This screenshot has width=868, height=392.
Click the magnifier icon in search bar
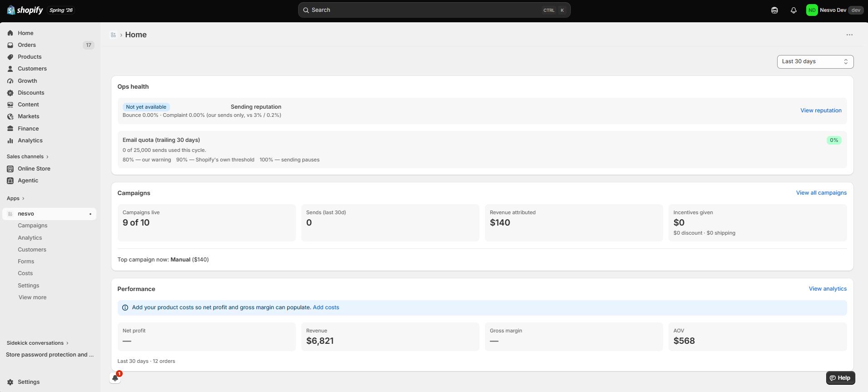[306, 10]
